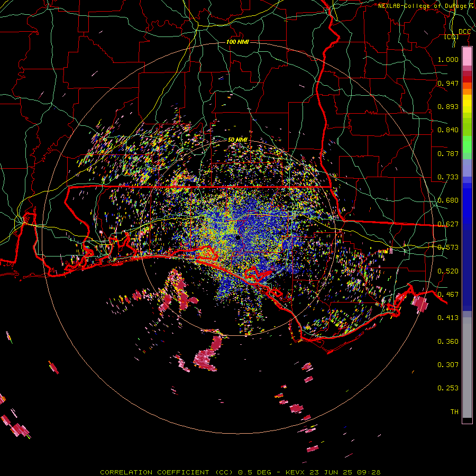
Task: Select the 0.413 scale value
Action: point(448,318)
